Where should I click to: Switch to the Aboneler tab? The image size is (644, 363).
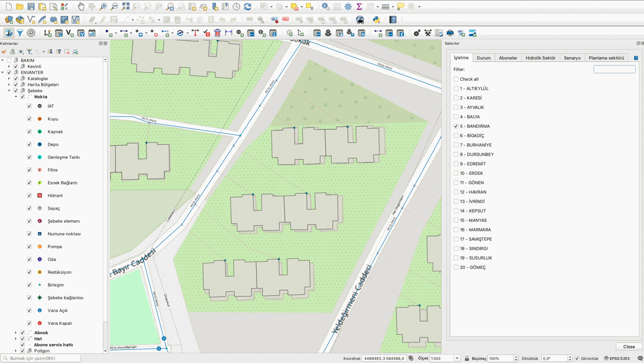[x=508, y=58]
